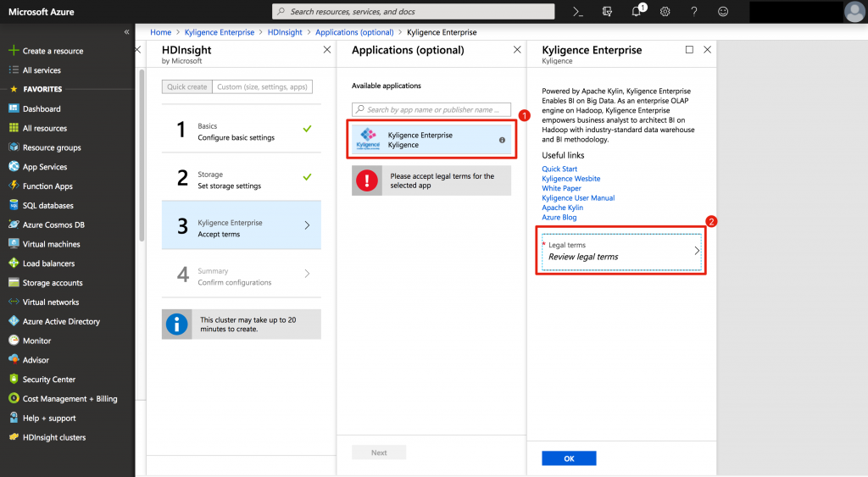The height and width of the screenshot is (477, 868).
Task: Click the Next button
Action: [379, 452]
